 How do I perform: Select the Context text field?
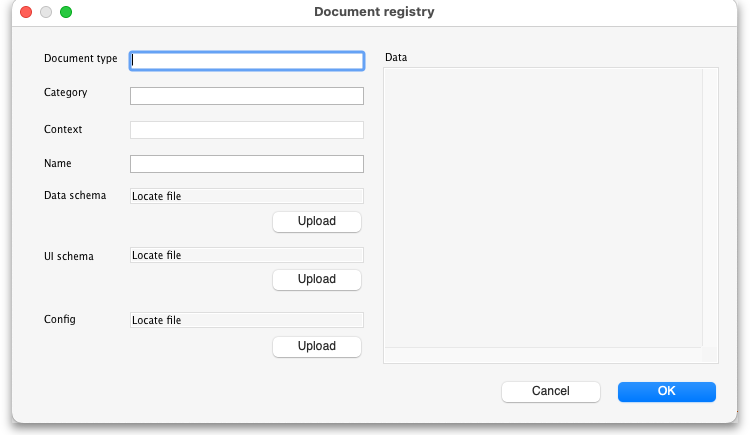click(247, 130)
